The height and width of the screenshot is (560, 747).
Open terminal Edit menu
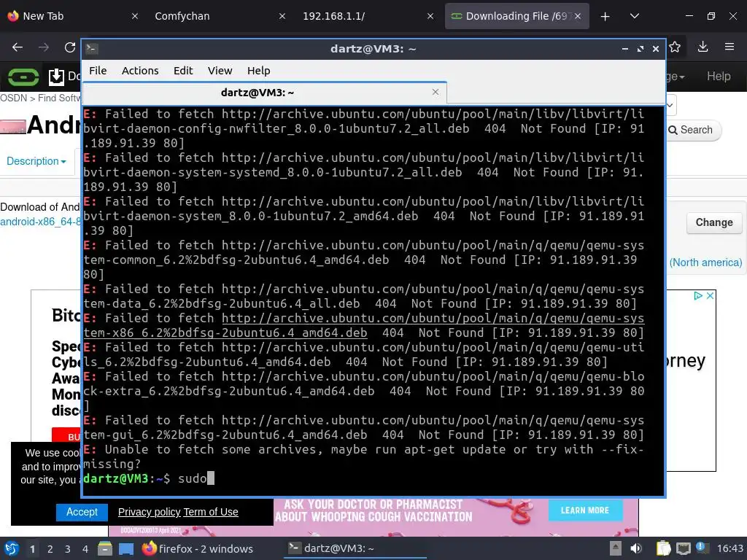pos(183,71)
